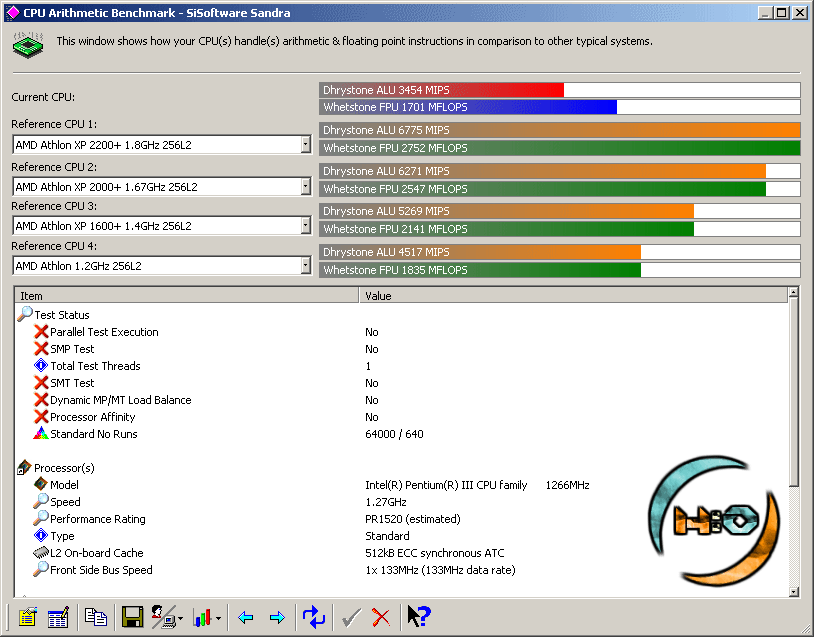The height and width of the screenshot is (637, 814).
Task: Click Intel(R) Pentium(R) III CPU family text
Action: [x=446, y=485]
